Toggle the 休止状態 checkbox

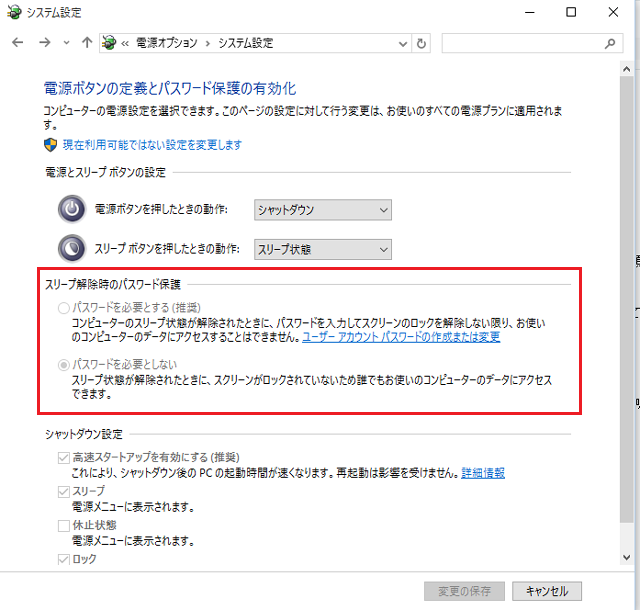pos(64,525)
